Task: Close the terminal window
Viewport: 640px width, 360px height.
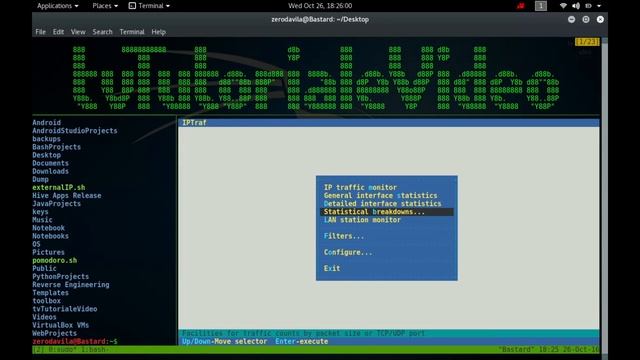Action: pyautogui.click(x=600, y=19)
